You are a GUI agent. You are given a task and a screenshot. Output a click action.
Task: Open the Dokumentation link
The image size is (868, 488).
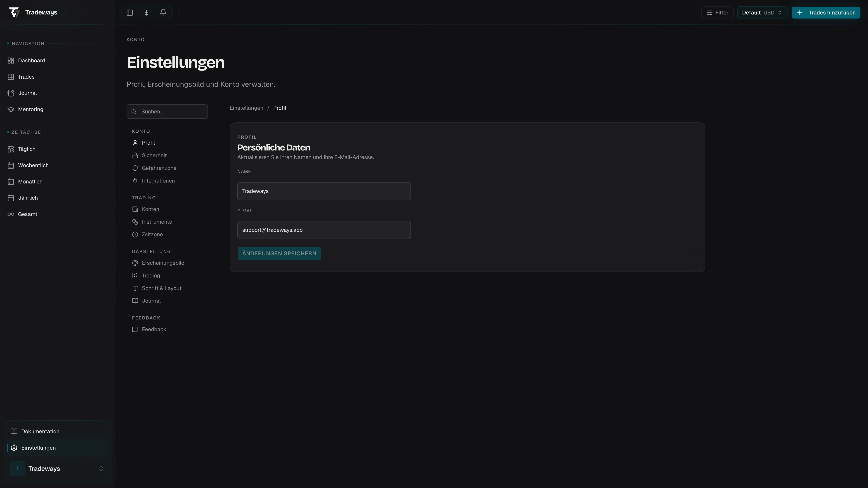coord(40,431)
